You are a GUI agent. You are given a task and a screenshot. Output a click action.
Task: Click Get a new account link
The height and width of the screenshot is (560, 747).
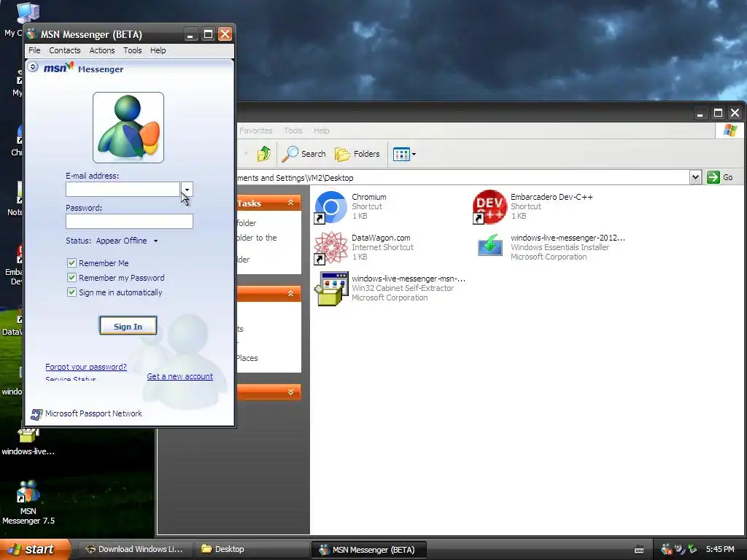180,376
